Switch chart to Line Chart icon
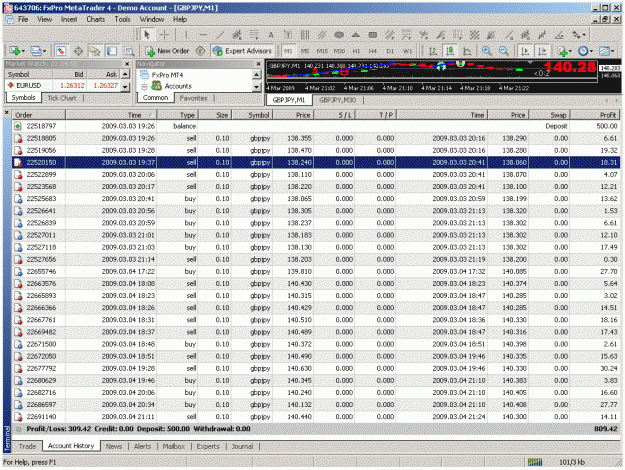Screen dimensions: 625x470 pyautogui.click(x=467, y=51)
